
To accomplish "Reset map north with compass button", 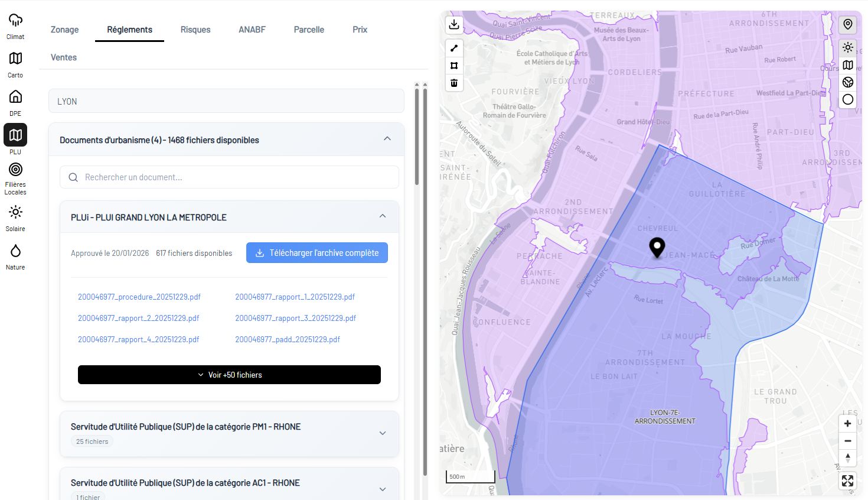I will point(847,458).
